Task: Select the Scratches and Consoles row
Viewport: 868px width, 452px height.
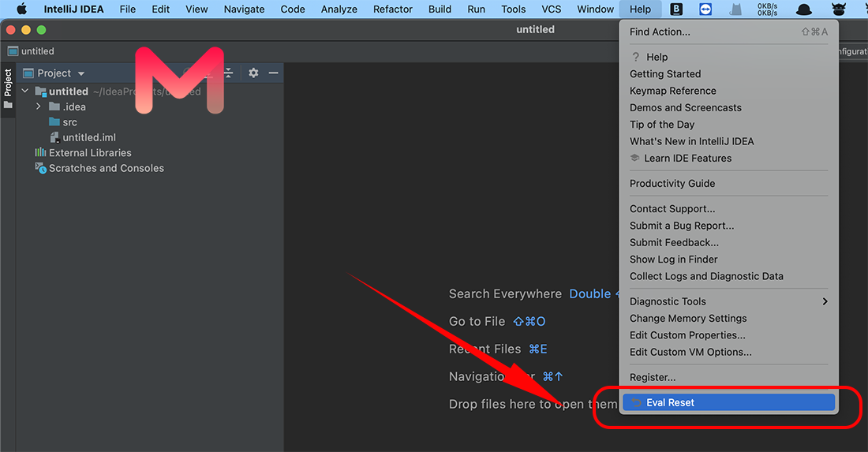Action: pos(149,168)
